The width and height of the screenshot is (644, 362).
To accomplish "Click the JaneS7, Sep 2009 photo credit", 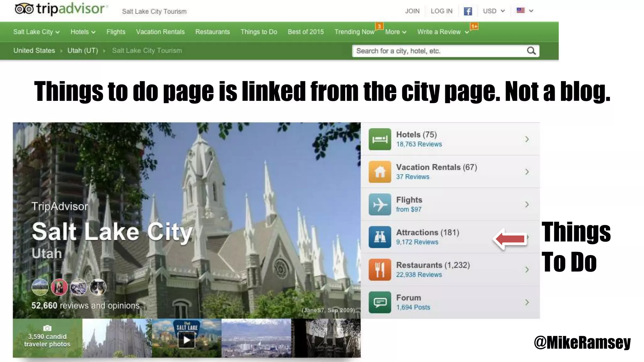I will point(328,310).
